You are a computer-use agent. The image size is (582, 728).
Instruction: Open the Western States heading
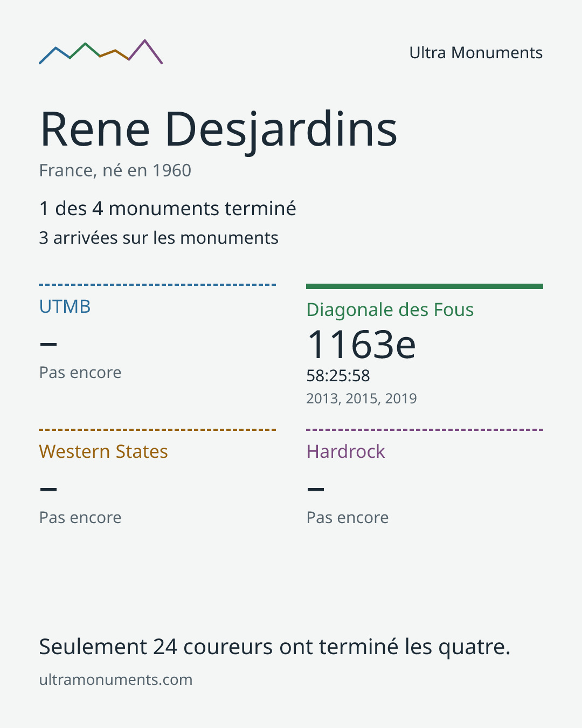click(x=103, y=451)
